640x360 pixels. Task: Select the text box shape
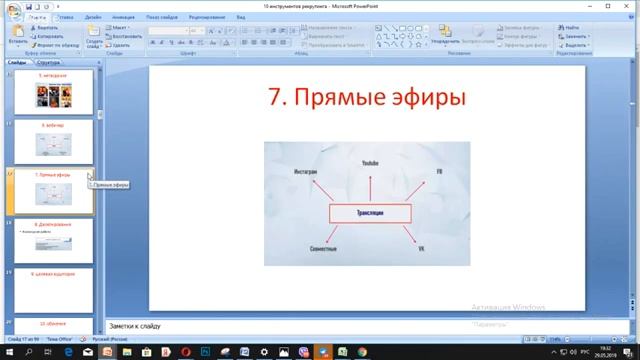coord(378,28)
